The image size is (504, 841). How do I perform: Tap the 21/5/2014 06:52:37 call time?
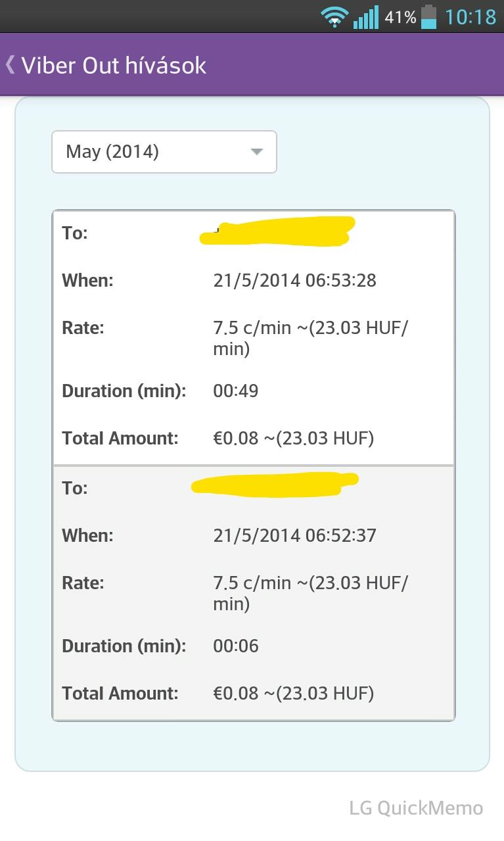pos(295,536)
